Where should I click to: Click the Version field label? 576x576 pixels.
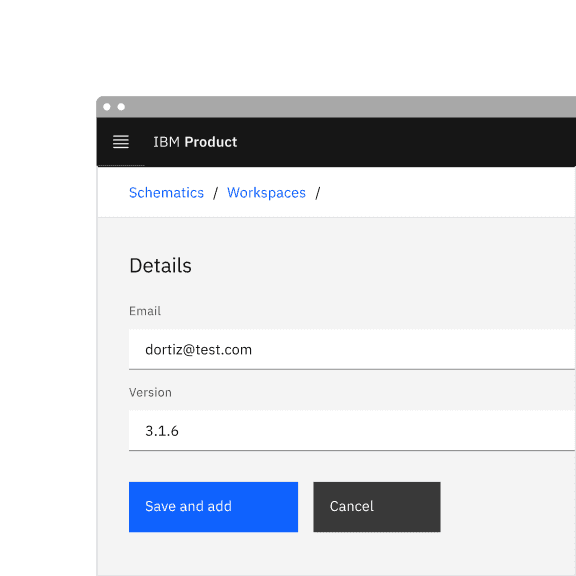[150, 393]
